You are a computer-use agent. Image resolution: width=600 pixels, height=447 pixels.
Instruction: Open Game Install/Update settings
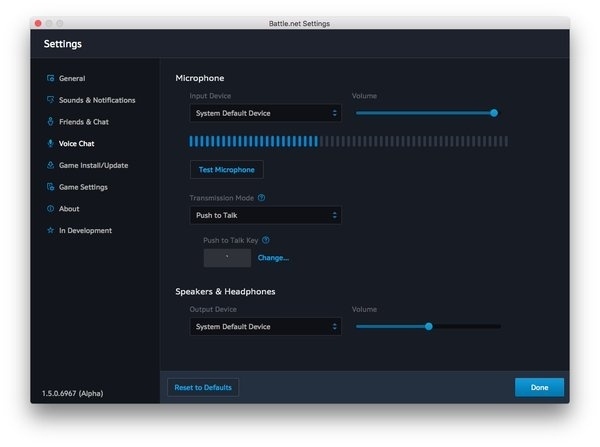[93, 165]
